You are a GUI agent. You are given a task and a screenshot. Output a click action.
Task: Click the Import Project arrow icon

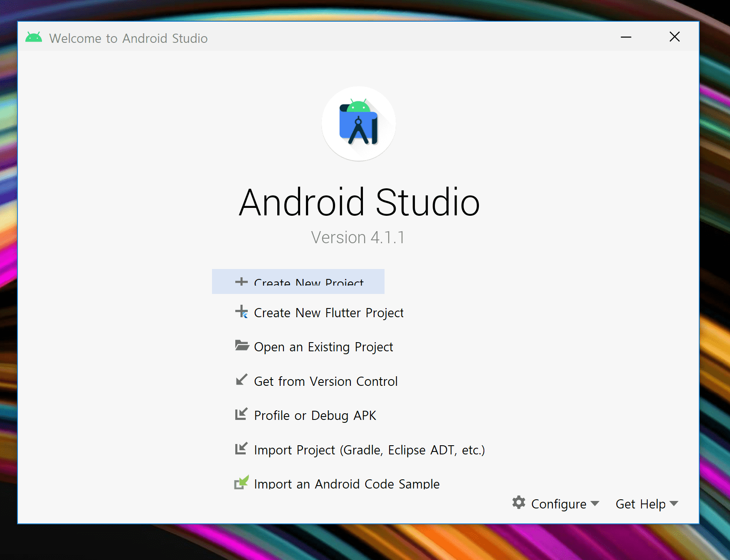(241, 448)
